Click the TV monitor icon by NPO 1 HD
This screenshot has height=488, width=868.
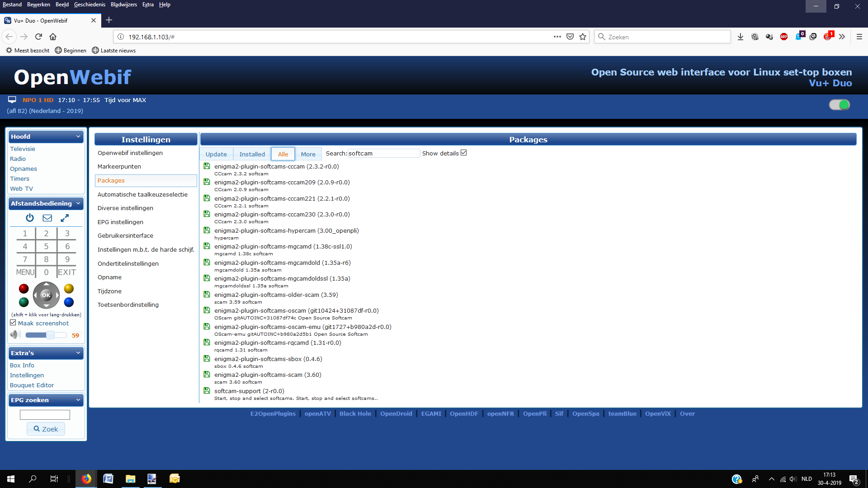12,100
